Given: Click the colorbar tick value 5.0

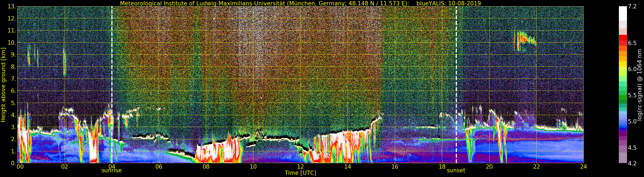Looking at the screenshot, I should tap(632, 121).
